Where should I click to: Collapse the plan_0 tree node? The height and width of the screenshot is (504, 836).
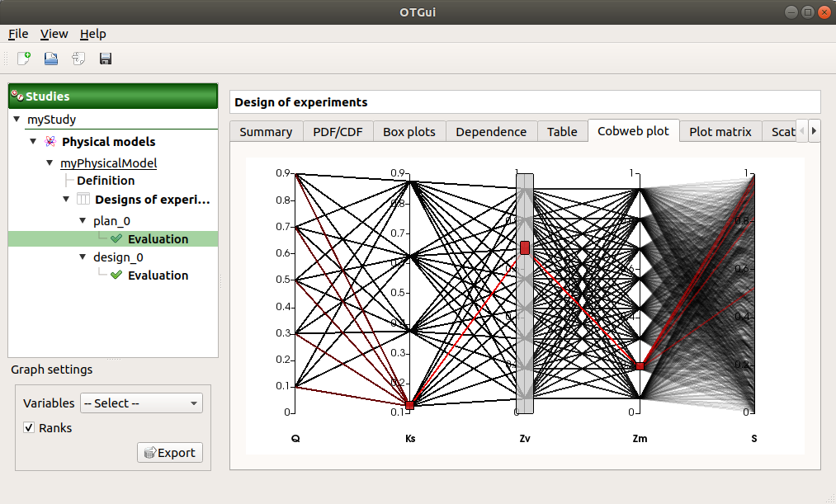tap(83, 221)
